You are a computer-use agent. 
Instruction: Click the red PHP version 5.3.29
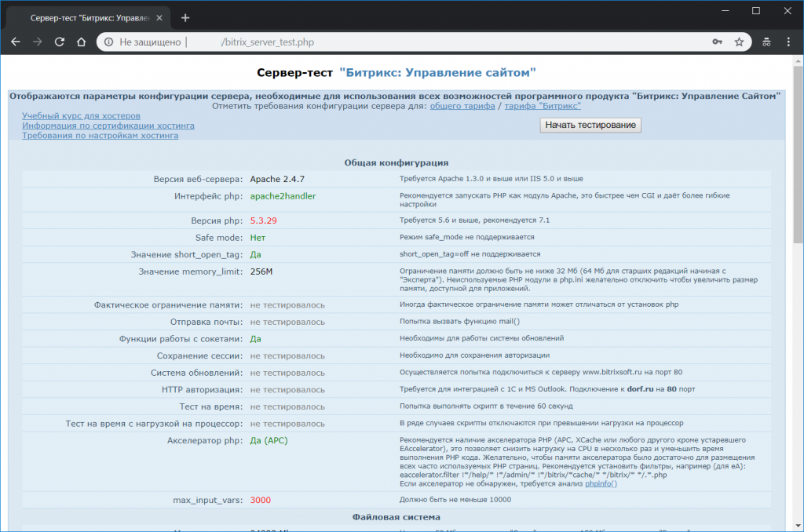pyautogui.click(x=264, y=220)
